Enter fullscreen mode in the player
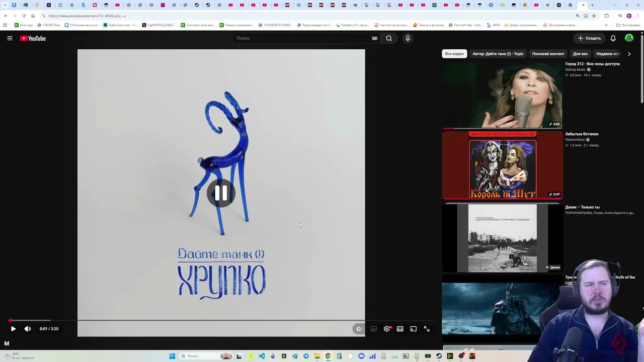This screenshot has height=362, width=644. coord(427,329)
